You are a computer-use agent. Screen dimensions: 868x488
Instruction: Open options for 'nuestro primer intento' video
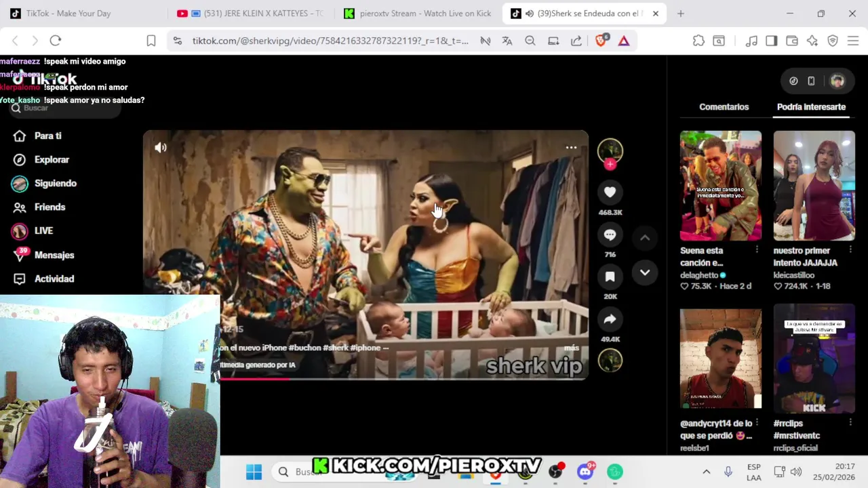tap(850, 250)
